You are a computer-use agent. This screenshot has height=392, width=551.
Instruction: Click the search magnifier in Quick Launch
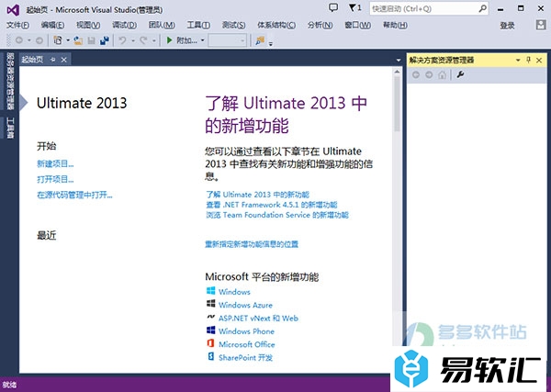(482, 8)
